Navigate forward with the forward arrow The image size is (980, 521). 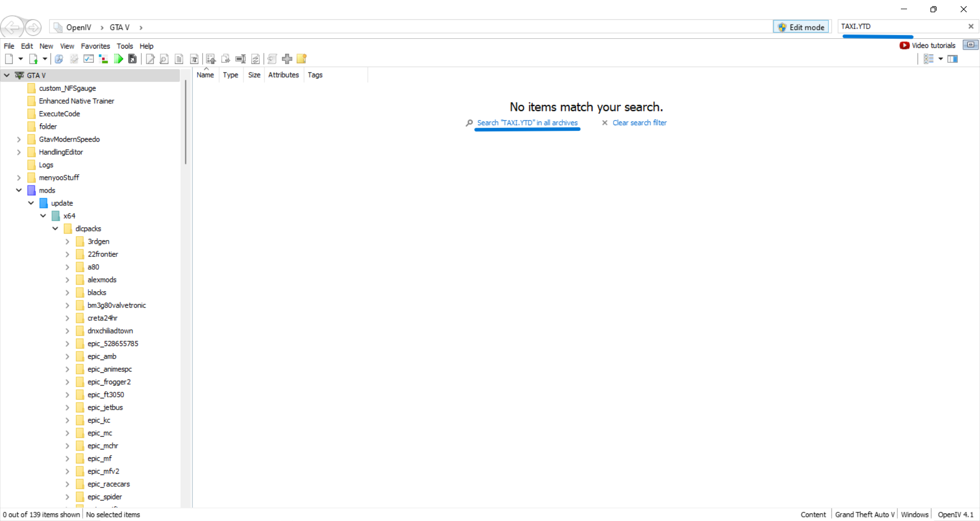pos(33,27)
